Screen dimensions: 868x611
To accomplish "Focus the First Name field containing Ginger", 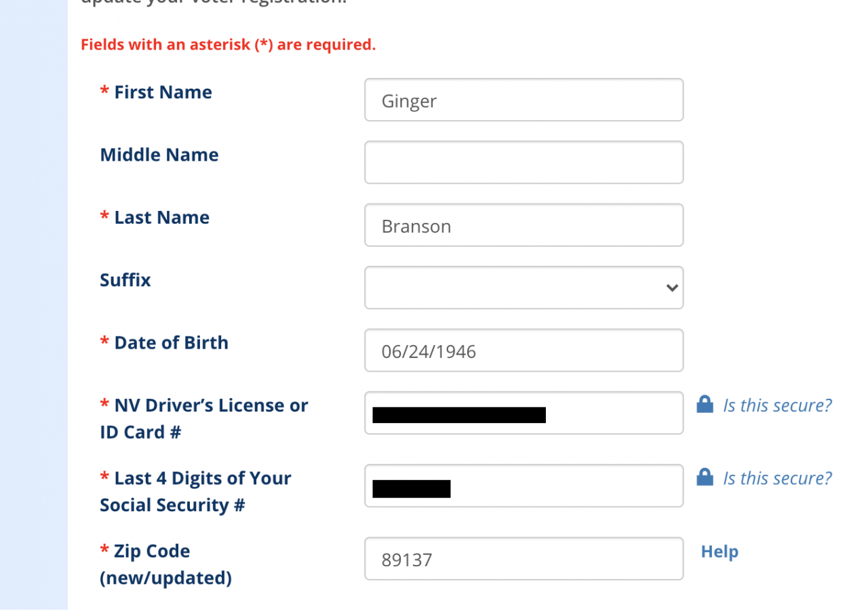I will click(524, 100).
